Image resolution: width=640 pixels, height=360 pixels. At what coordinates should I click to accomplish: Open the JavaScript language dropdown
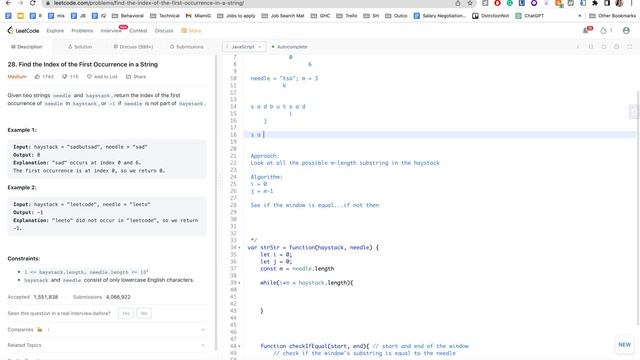244,47
